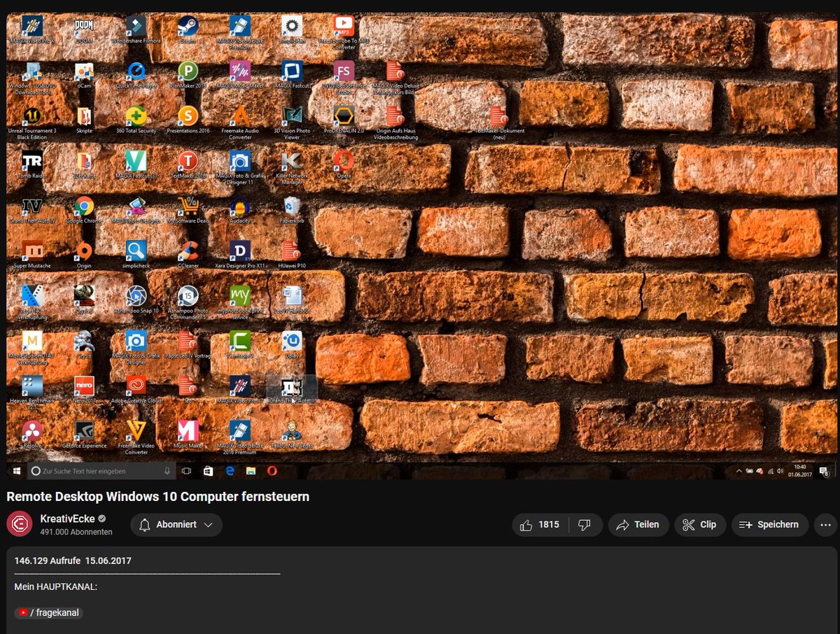Open the simplicheck desktop icon
The image size is (840, 634).
click(136, 255)
